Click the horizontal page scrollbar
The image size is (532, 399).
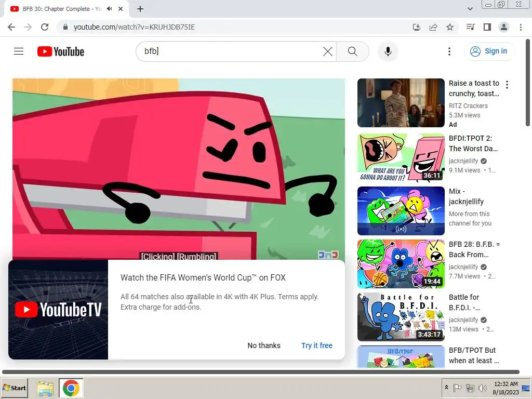(261, 372)
